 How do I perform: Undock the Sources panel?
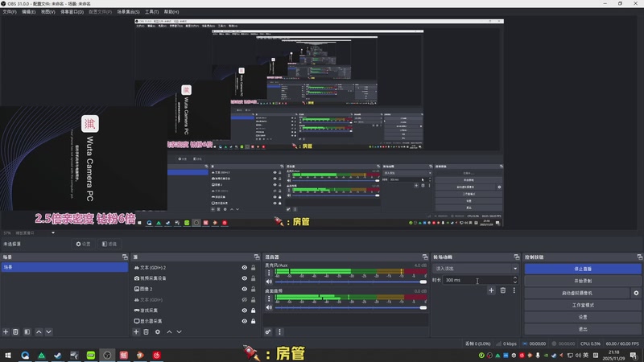point(257,257)
